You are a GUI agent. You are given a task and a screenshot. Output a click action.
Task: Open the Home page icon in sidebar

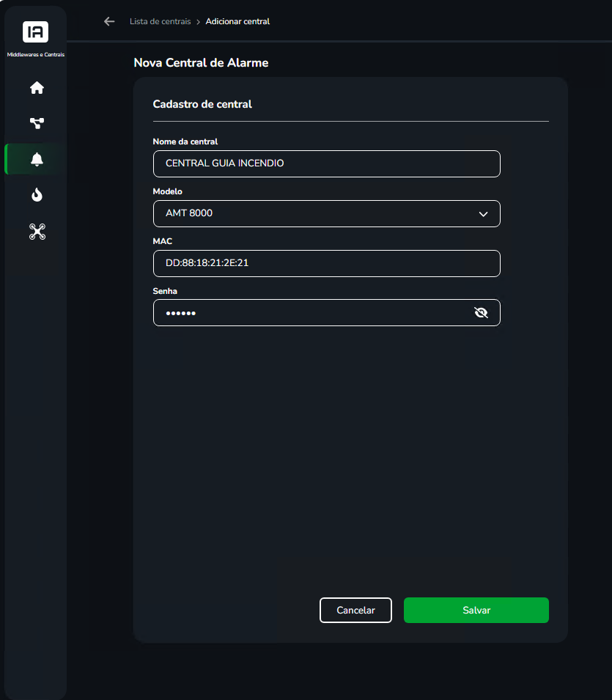pyautogui.click(x=37, y=87)
